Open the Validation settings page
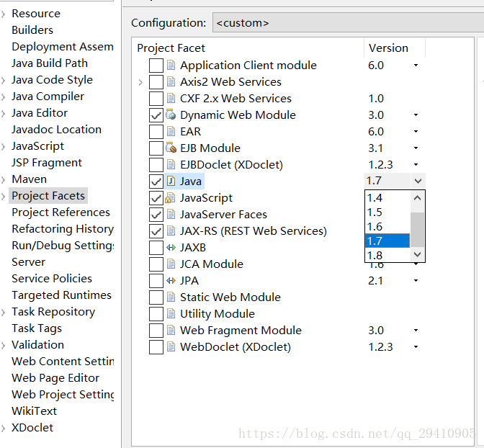Viewport: 484px width, 448px height. coord(37,344)
